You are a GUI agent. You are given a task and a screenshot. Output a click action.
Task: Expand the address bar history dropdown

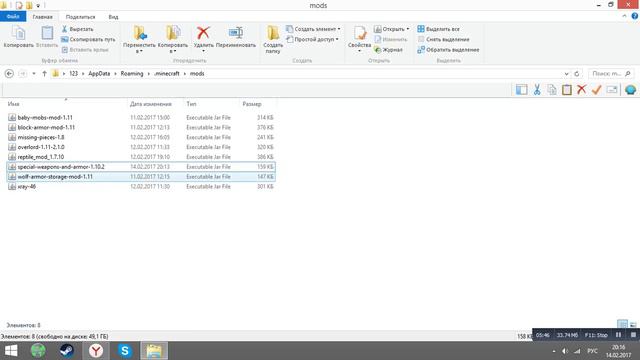click(x=567, y=74)
